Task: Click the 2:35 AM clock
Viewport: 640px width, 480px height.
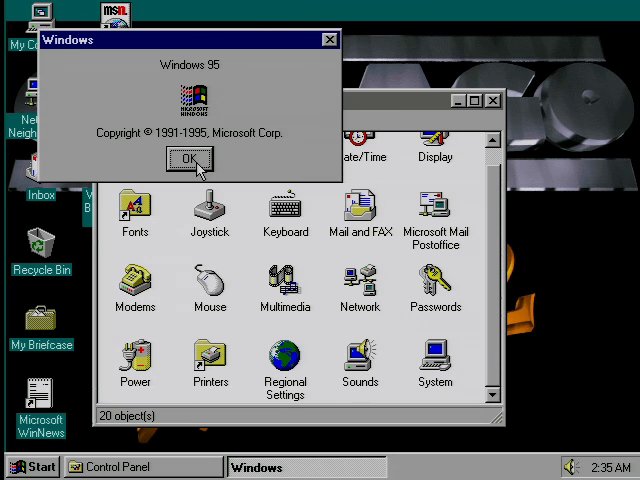Action: [610, 467]
